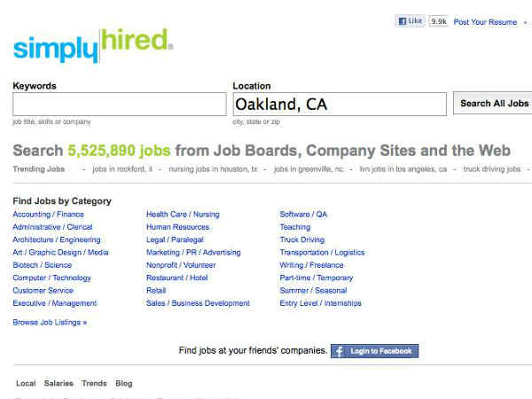Open the Post Your Resume link
This screenshot has width=532, height=399.
pyautogui.click(x=484, y=22)
